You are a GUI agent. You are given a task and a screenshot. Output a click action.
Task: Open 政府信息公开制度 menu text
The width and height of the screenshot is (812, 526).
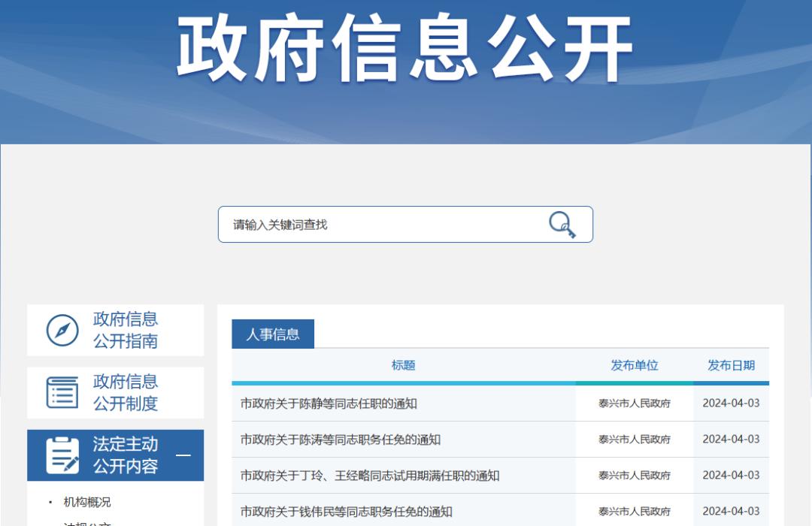click(126, 393)
